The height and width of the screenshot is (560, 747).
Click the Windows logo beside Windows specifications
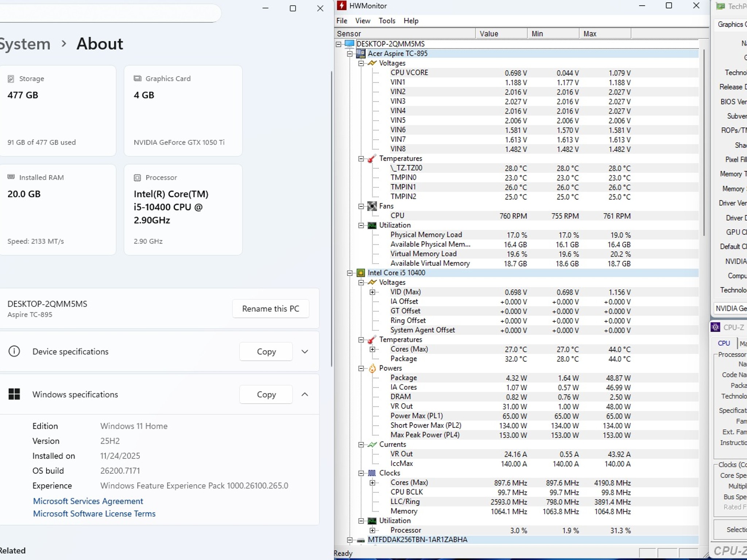tap(14, 394)
